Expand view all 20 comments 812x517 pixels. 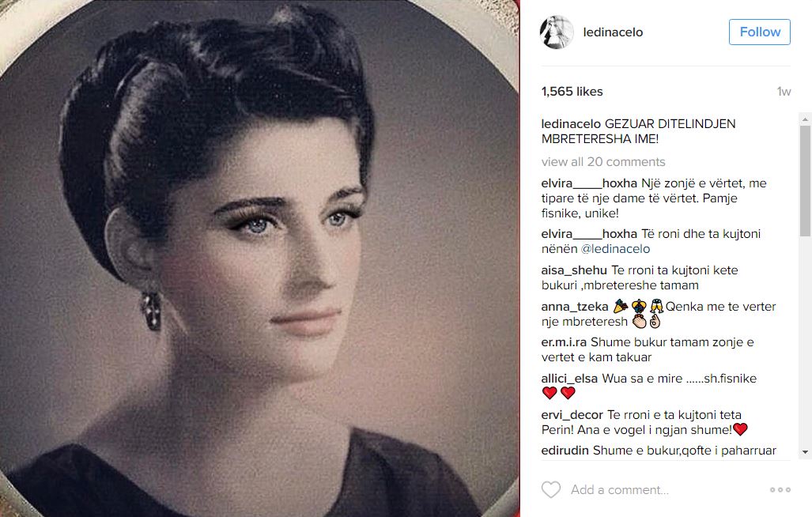(x=603, y=162)
